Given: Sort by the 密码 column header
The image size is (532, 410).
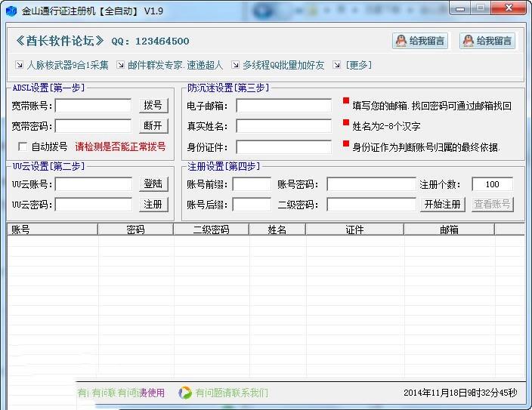Looking at the screenshot, I should (136, 230).
